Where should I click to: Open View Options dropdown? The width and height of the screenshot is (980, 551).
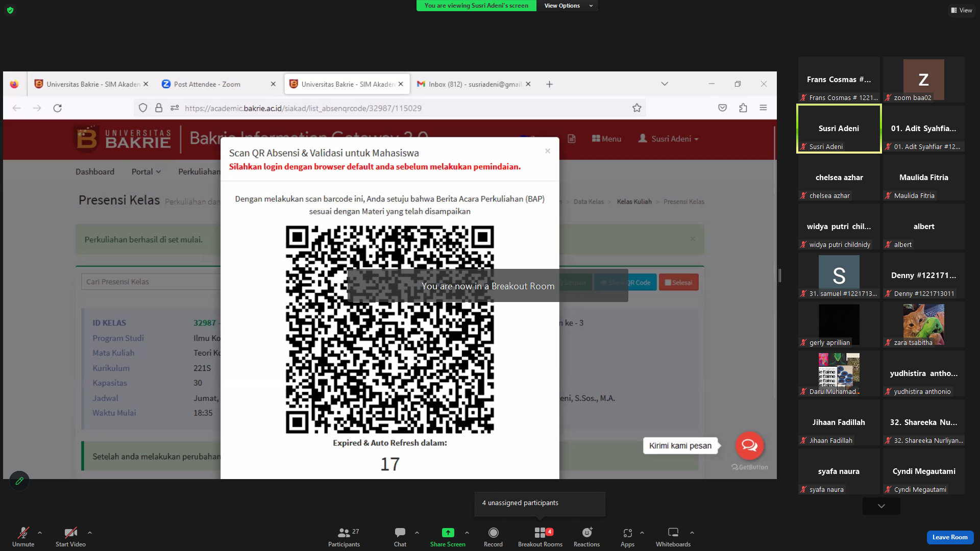[568, 6]
